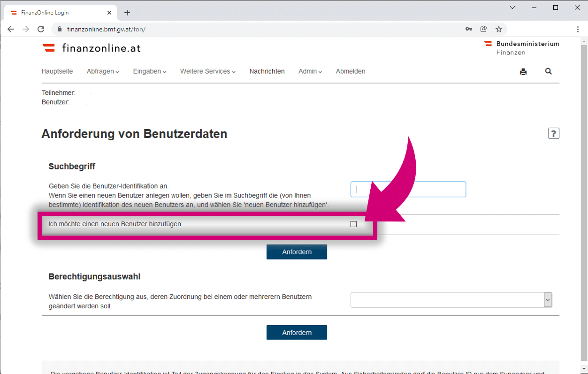Viewport: 588px width, 374px height.
Task: Open the search magnifier icon
Action: (x=548, y=71)
